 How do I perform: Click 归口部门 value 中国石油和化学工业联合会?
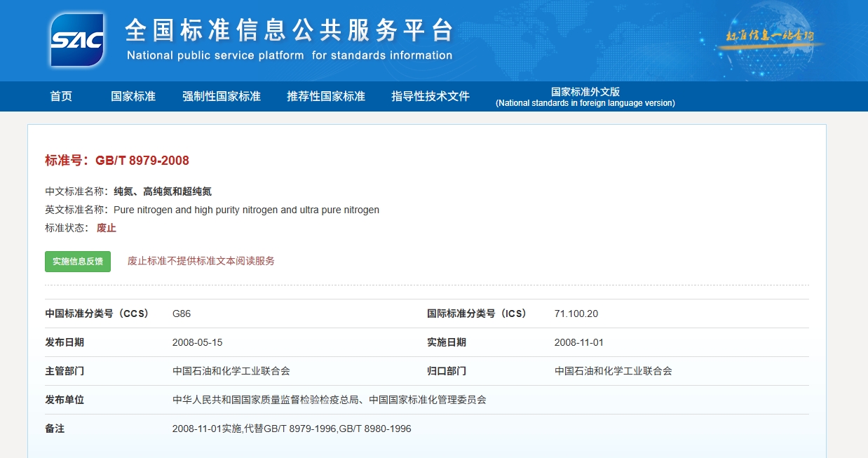click(613, 371)
